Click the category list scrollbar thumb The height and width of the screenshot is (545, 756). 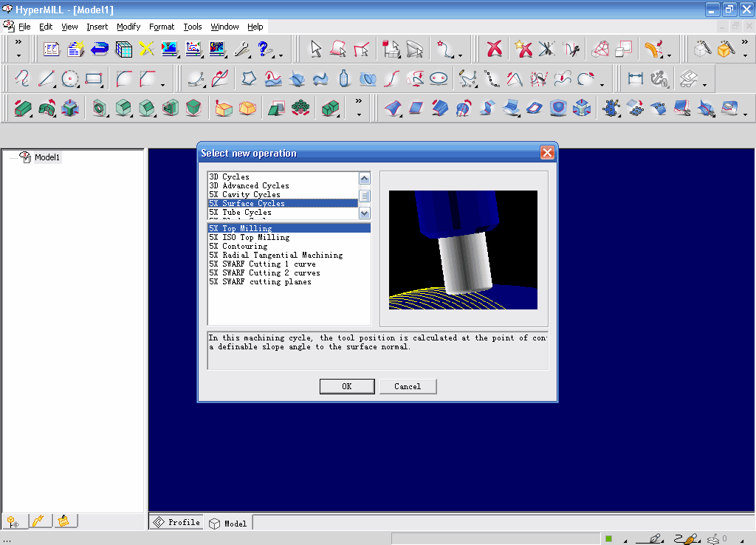tap(365, 196)
